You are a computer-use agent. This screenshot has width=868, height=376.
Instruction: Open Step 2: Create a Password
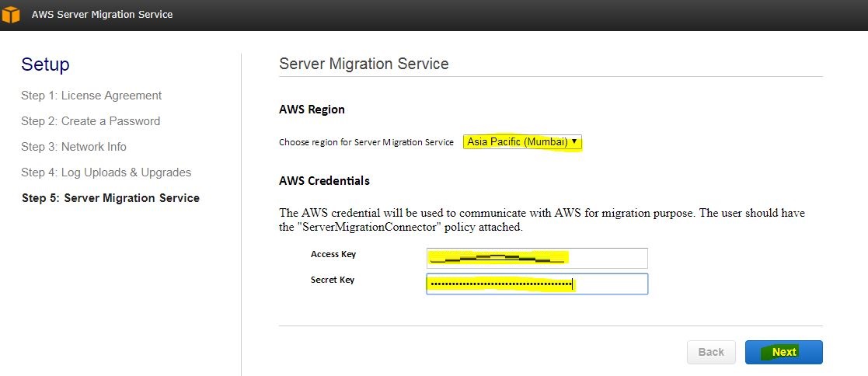point(91,121)
